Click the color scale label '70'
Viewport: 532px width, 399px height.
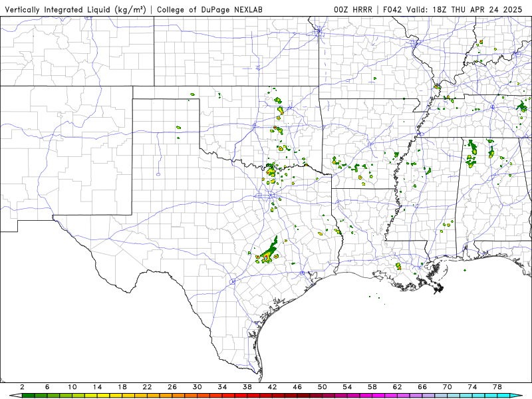click(x=448, y=387)
